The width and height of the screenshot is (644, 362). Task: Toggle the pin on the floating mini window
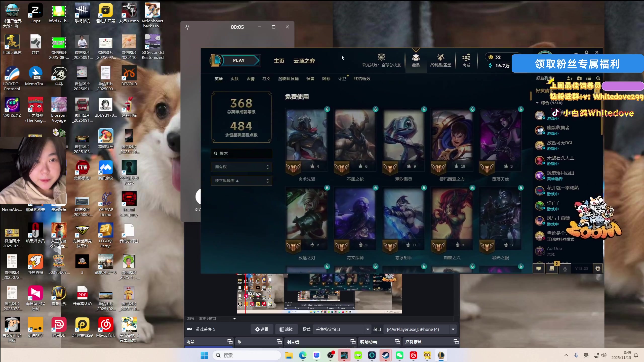click(x=187, y=27)
